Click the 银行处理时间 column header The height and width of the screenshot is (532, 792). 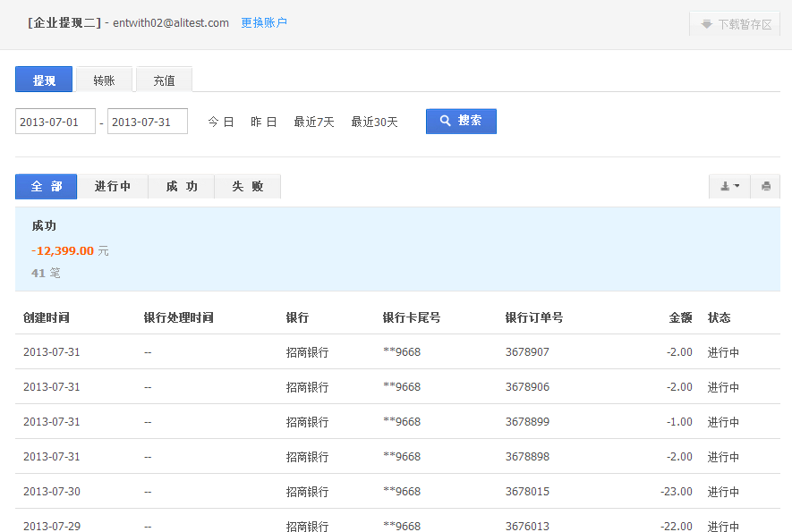point(178,317)
